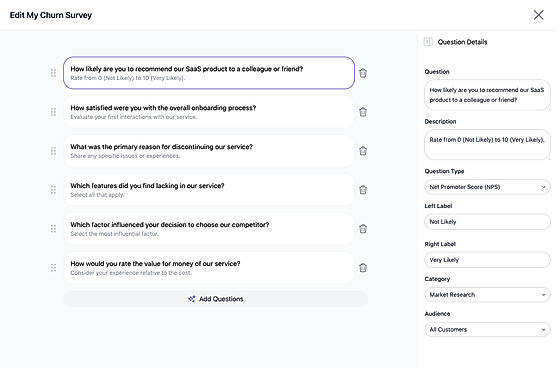Grab the drag handle of the value for money question

[x=53, y=268]
